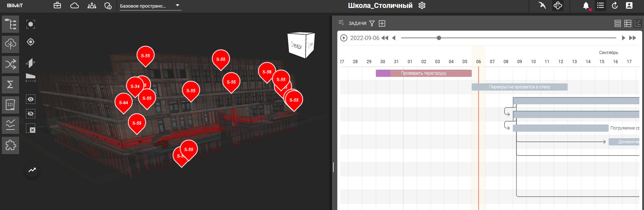Expand the tasks panel menu icon
The height and width of the screenshot is (210, 644).
click(341, 23)
